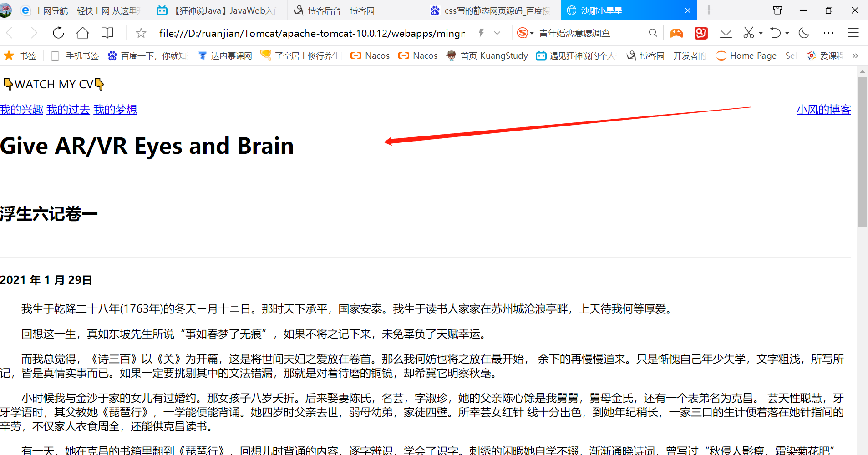Close the 沙雕小星星 tab
Image resolution: width=868 pixels, height=455 pixels.
point(688,10)
